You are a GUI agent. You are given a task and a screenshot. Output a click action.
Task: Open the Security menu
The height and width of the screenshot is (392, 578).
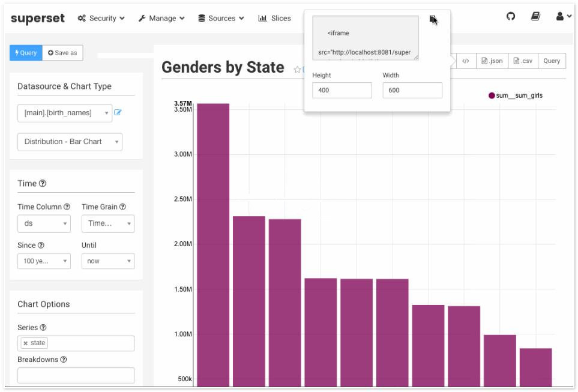click(x=101, y=18)
